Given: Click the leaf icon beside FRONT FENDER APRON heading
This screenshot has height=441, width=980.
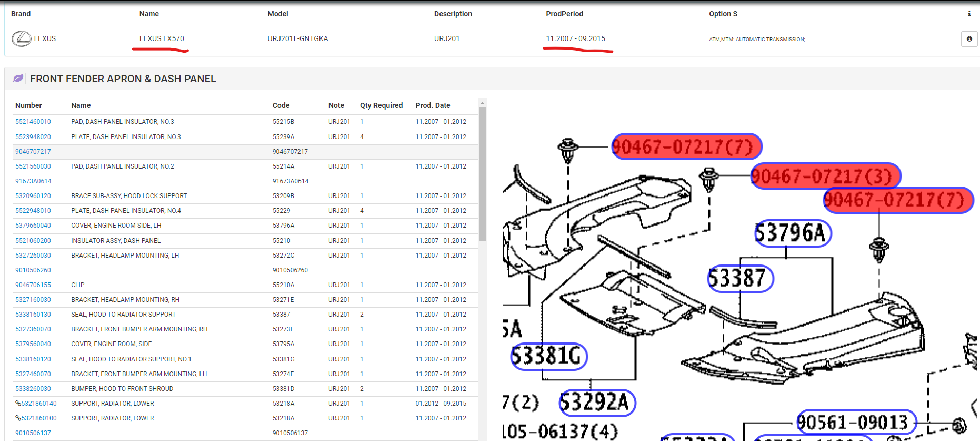Looking at the screenshot, I should point(18,79).
